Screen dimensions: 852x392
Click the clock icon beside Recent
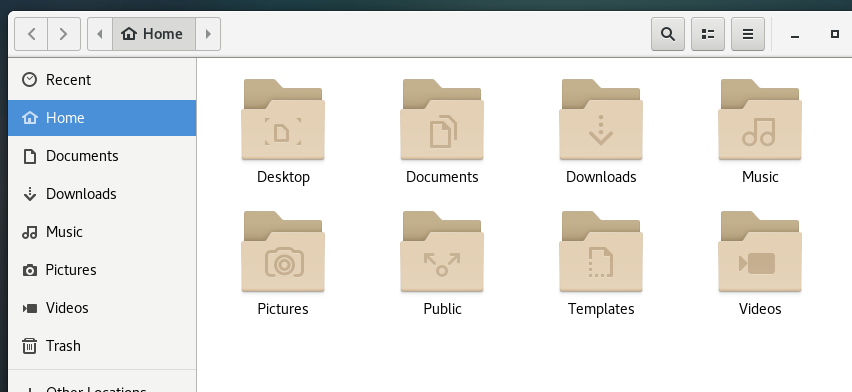[x=29, y=80]
